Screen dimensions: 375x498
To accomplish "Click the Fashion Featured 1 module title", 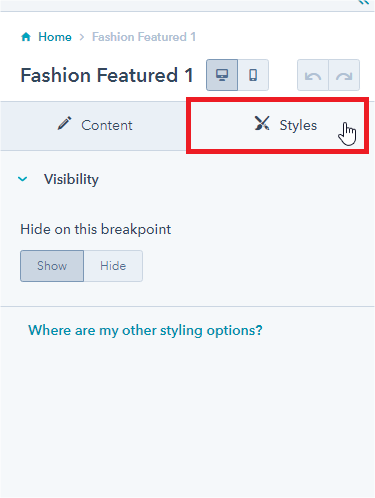I will click(107, 75).
